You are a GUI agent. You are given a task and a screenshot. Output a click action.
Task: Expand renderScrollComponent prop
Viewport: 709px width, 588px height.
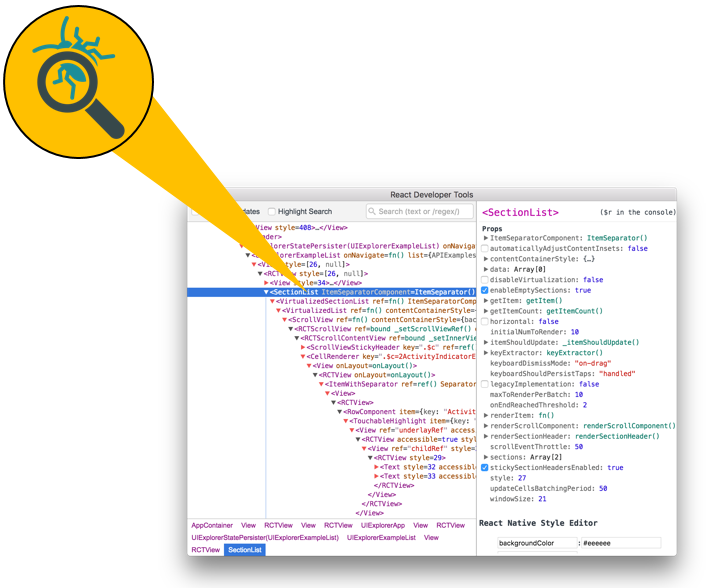[x=486, y=426]
